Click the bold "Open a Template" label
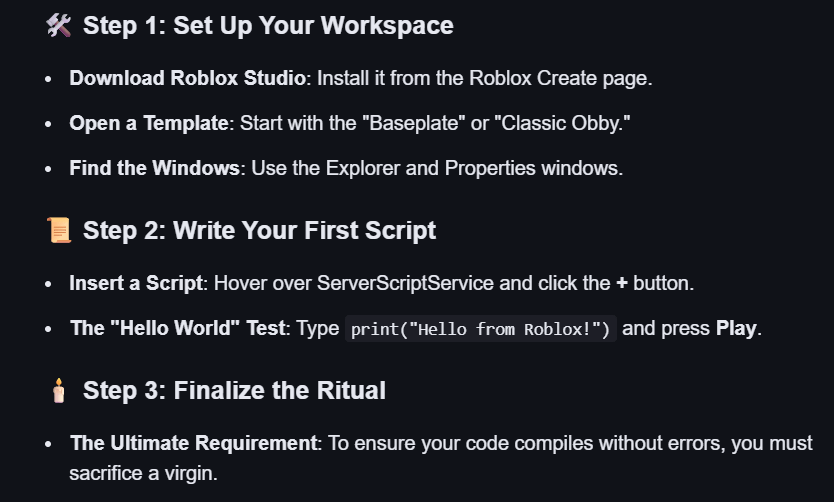 pos(149,123)
